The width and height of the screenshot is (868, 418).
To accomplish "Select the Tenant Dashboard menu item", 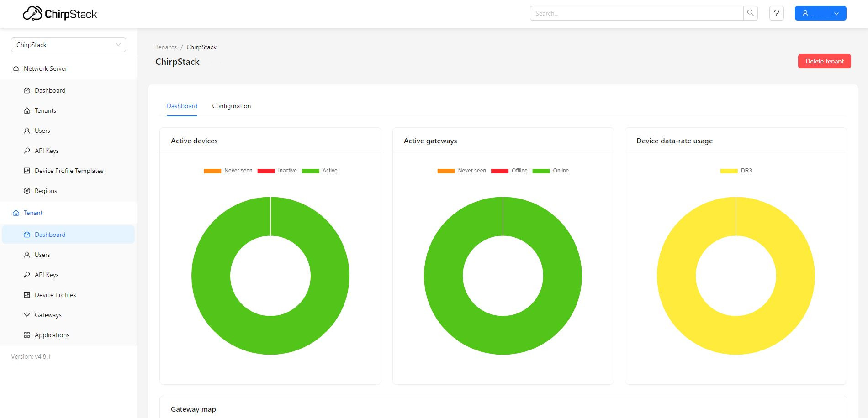I will (69, 235).
